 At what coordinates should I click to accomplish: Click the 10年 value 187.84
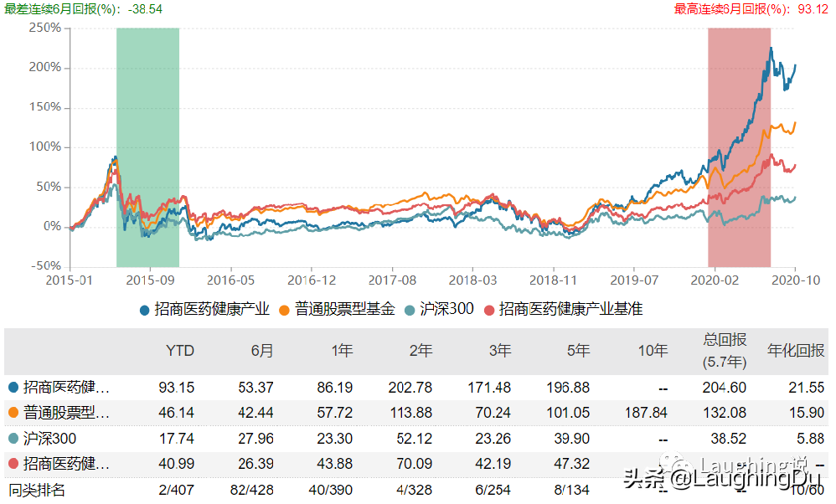click(646, 413)
